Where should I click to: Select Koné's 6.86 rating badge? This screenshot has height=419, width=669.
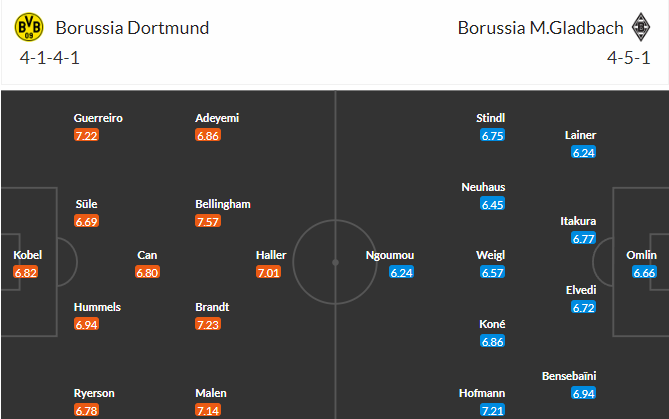coord(492,341)
